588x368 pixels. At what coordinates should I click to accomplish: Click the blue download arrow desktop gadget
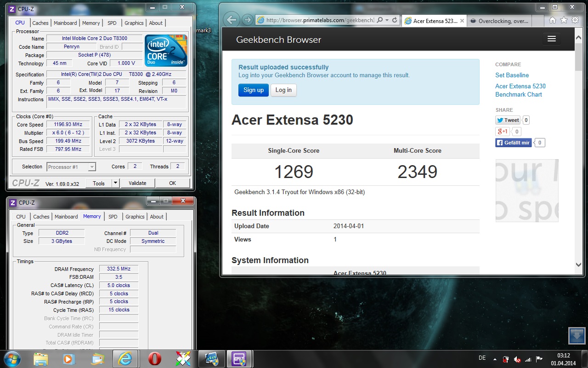[577, 335]
